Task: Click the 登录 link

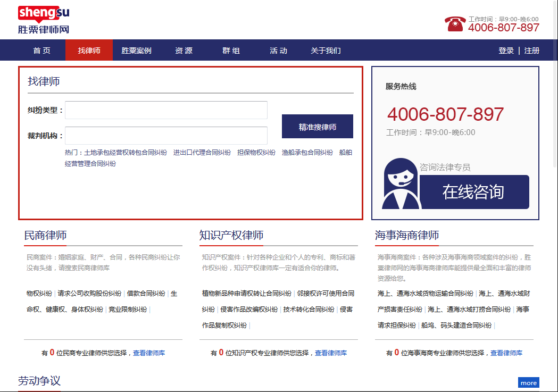Action: 506,51
